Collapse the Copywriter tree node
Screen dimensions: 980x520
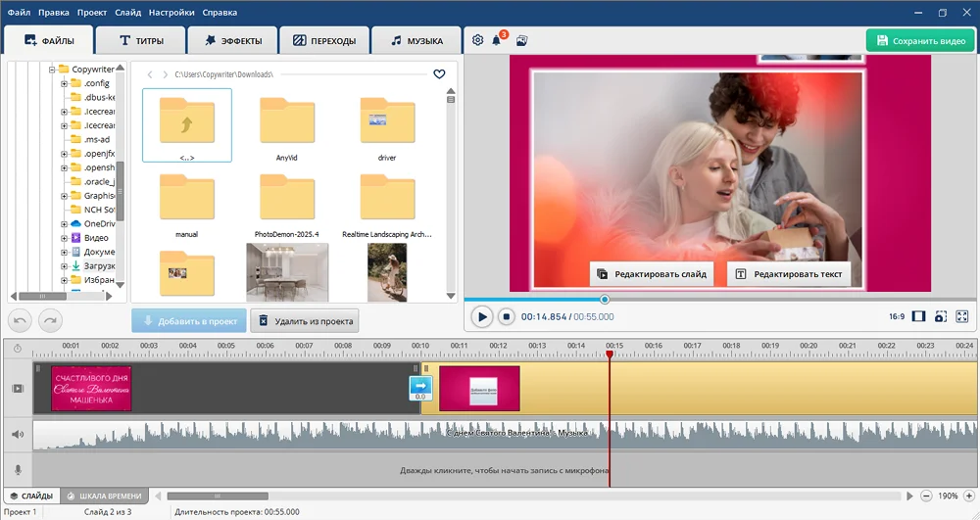pyautogui.click(x=52, y=70)
